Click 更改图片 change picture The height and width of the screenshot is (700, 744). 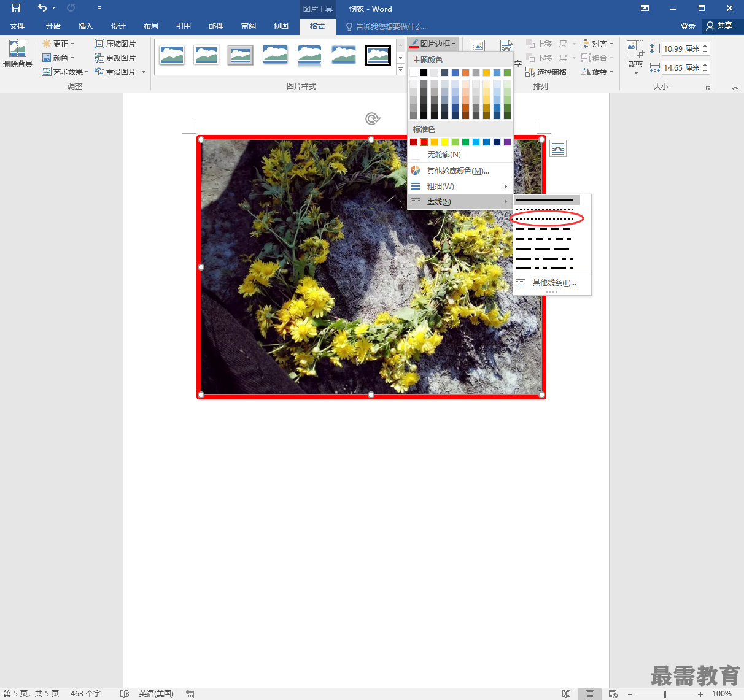115,58
